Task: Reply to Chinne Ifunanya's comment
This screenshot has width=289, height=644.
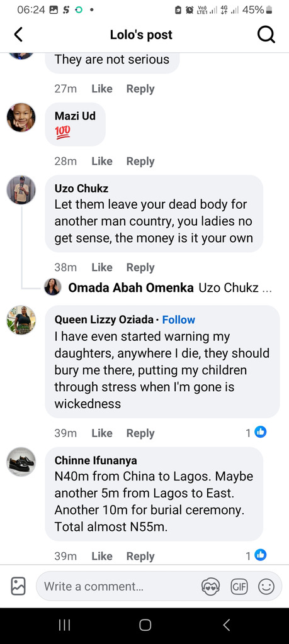Action: 140,557
